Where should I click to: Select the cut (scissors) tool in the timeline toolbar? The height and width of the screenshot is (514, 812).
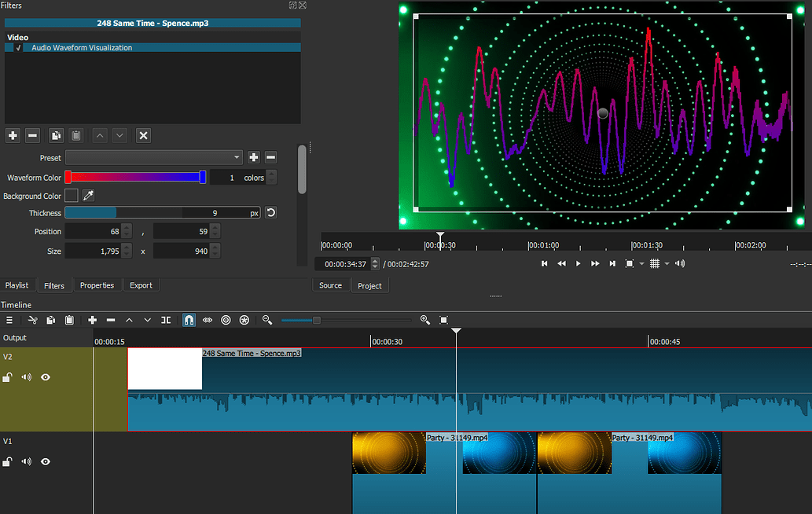(32, 320)
